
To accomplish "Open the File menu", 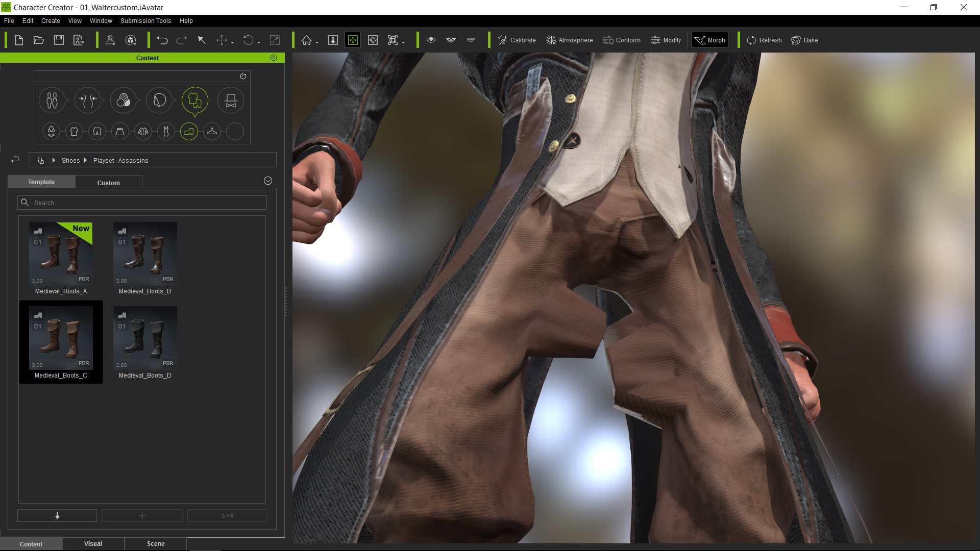I will point(9,21).
